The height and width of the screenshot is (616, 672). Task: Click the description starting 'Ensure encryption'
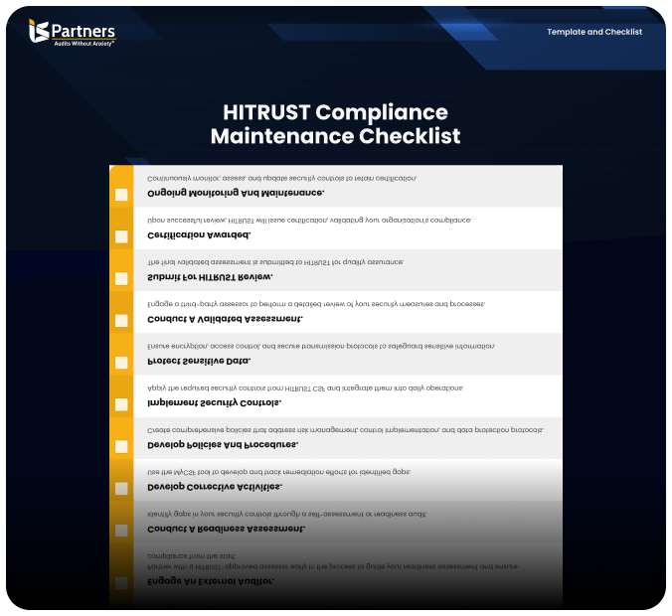(321, 346)
